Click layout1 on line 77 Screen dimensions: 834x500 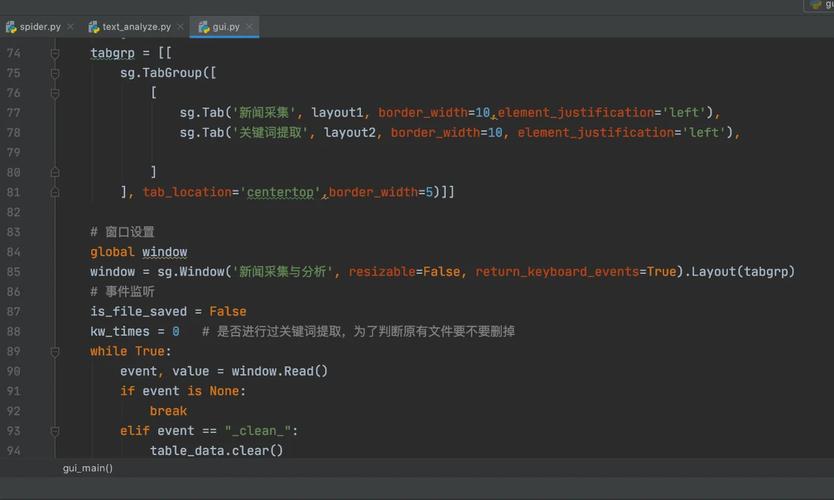337,113
